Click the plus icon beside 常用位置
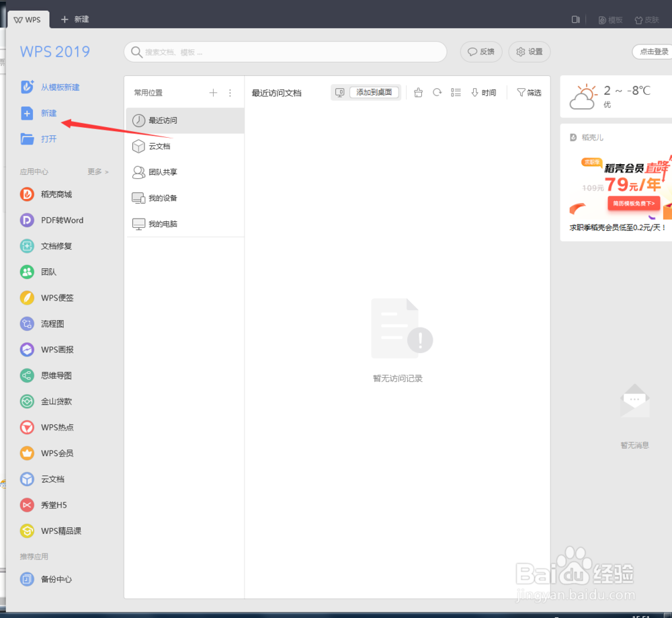Screen dimensions: 672x618 [213, 93]
